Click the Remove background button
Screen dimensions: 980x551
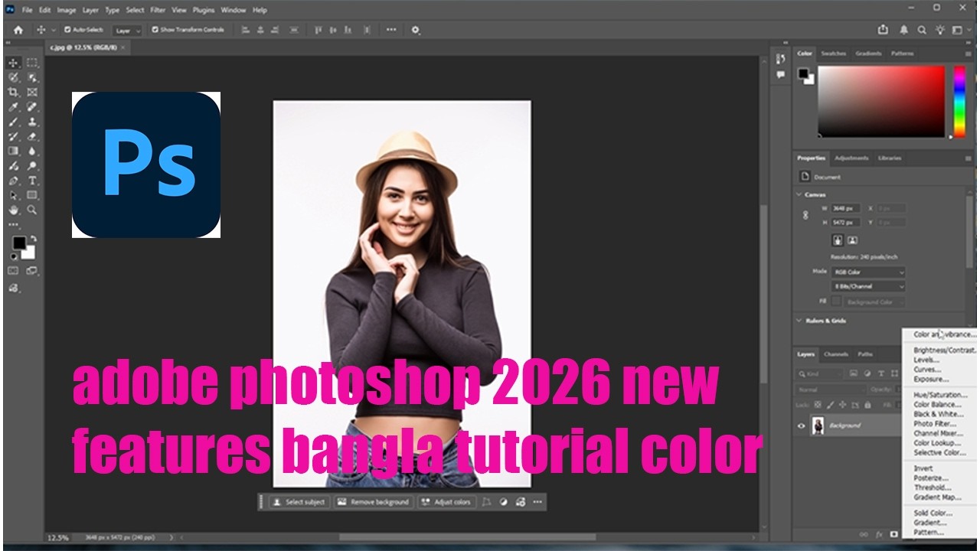[x=374, y=502]
